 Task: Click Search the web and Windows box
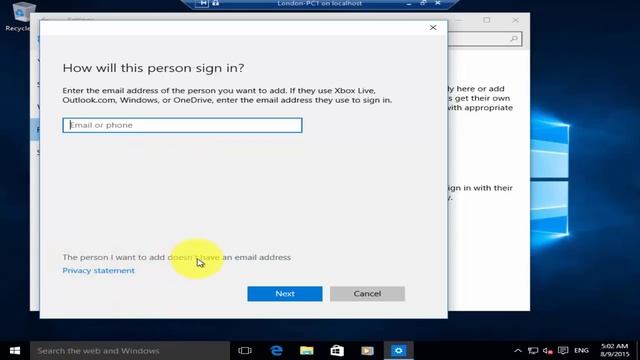click(130, 351)
